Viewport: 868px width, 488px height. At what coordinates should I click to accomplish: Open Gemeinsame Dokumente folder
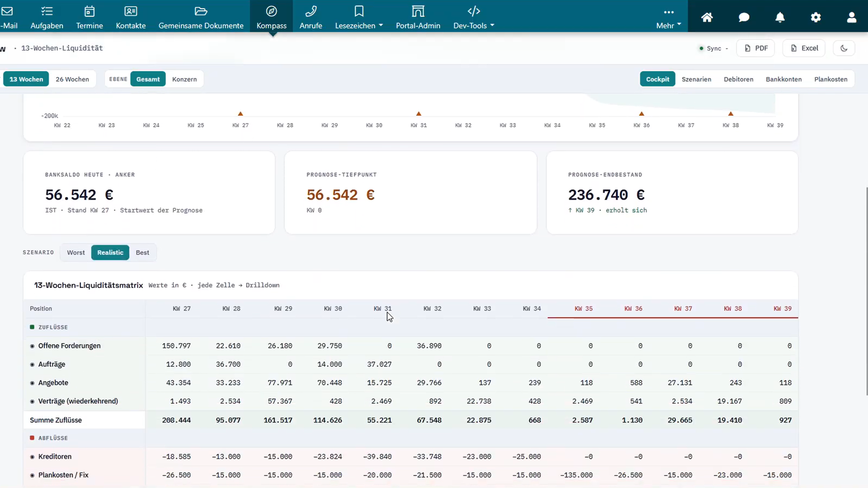201,17
